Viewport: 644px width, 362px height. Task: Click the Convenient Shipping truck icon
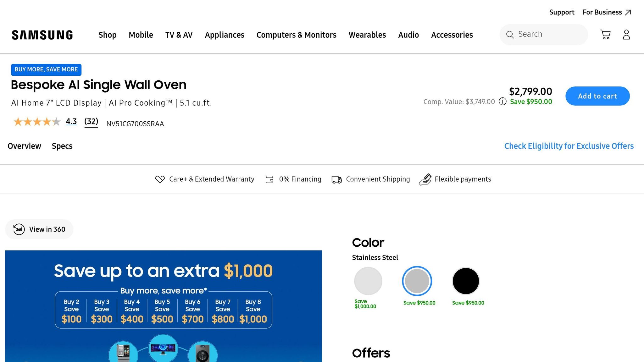pos(336,179)
